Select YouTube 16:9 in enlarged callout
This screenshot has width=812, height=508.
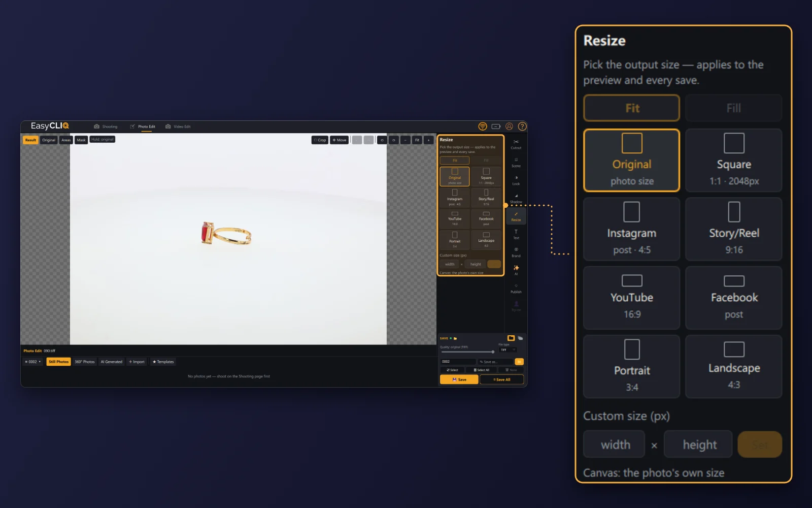(632, 298)
